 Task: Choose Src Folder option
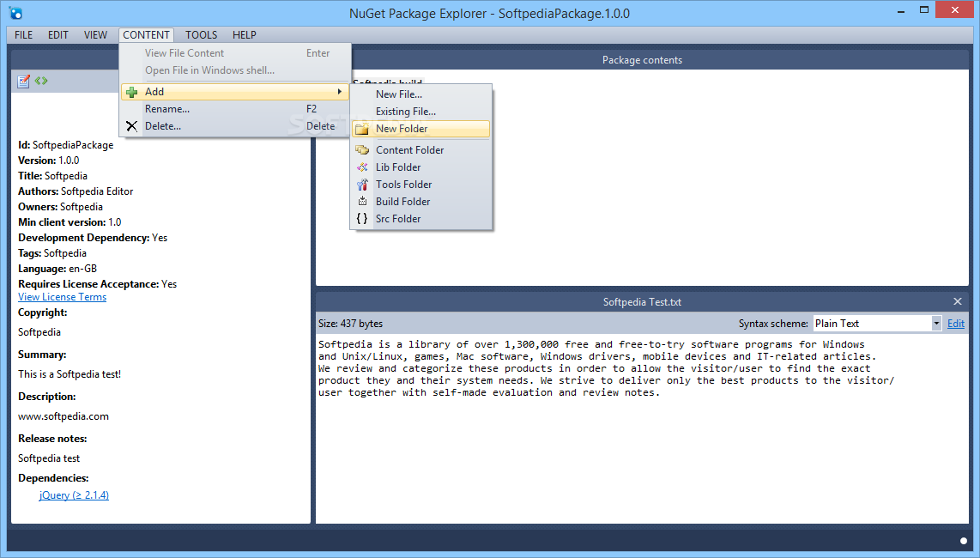tap(420, 219)
